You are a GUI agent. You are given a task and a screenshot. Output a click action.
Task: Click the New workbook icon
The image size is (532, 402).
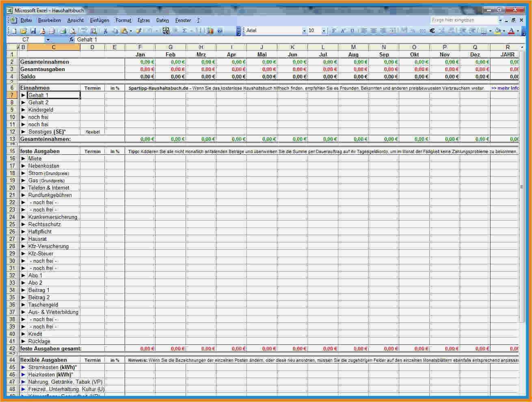click(x=14, y=30)
